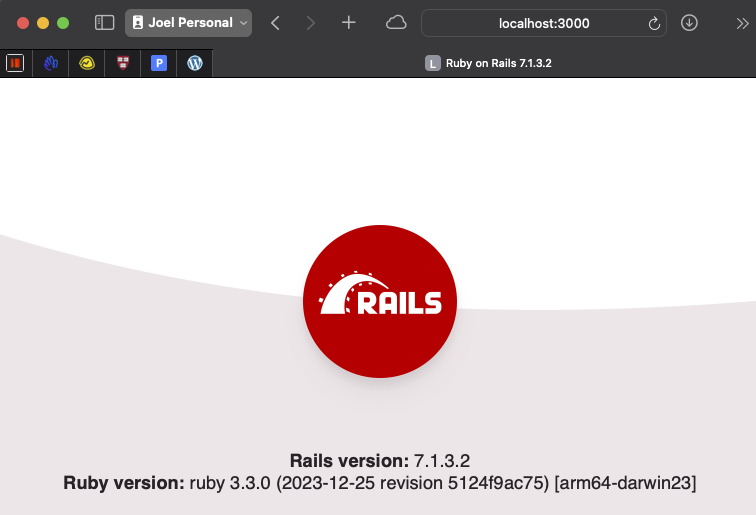Show the Downloads list

[x=689, y=22]
